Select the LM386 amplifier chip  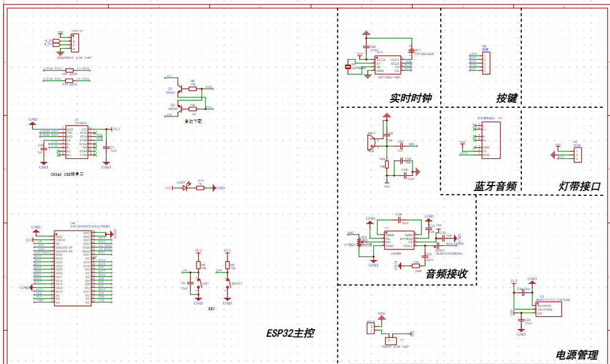(399, 240)
